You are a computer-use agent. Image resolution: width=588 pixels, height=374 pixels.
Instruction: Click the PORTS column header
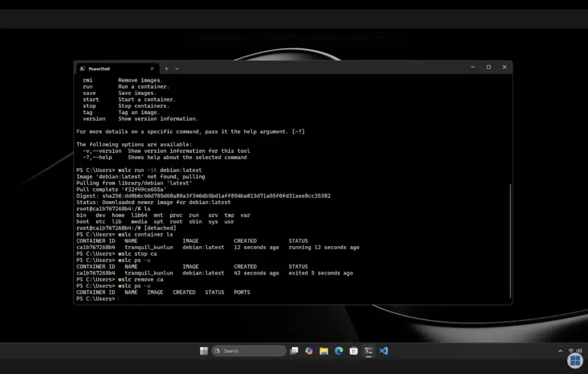[242, 292]
